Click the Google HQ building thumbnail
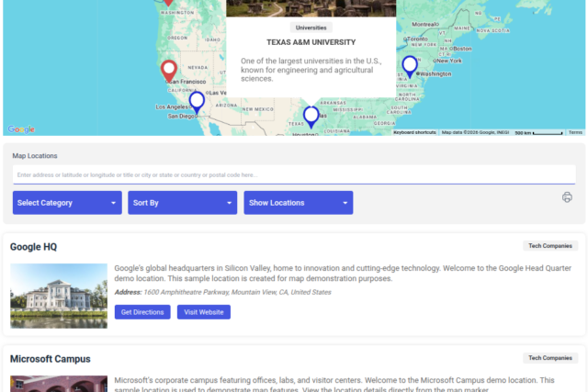This screenshot has width=588, height=392. coord(59,296)
